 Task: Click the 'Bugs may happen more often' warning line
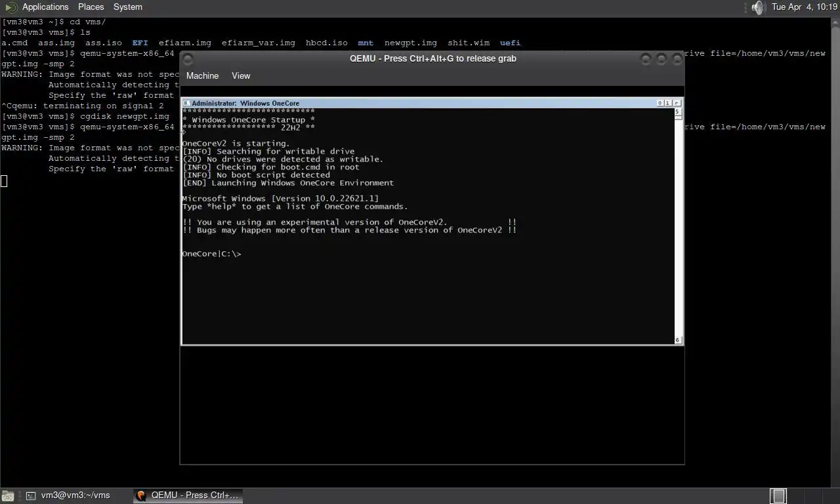(x=349, y=230)
